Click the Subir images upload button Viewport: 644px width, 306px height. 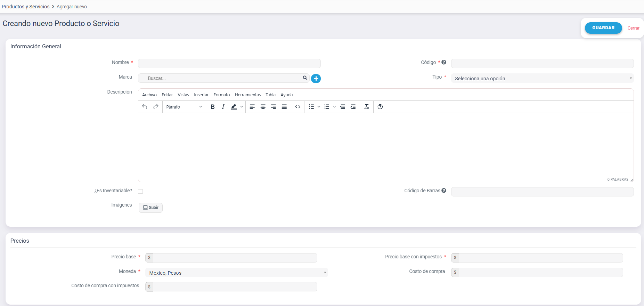150,208
